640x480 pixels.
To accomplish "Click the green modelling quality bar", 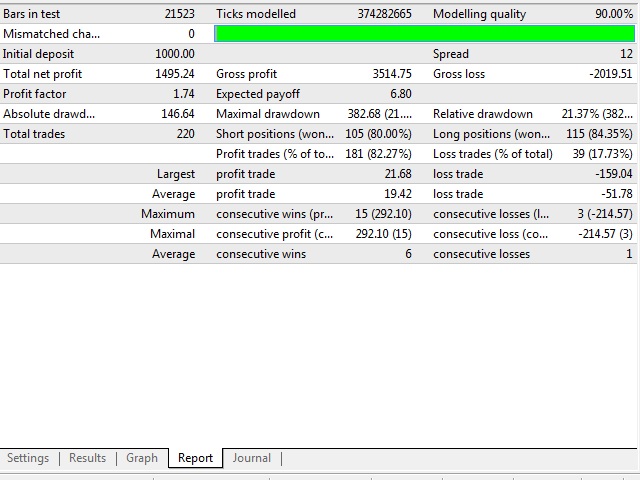I will point(424,34).
